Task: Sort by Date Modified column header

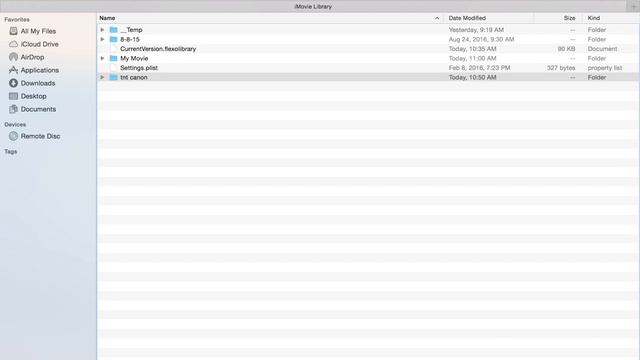Action: [467, 18]
